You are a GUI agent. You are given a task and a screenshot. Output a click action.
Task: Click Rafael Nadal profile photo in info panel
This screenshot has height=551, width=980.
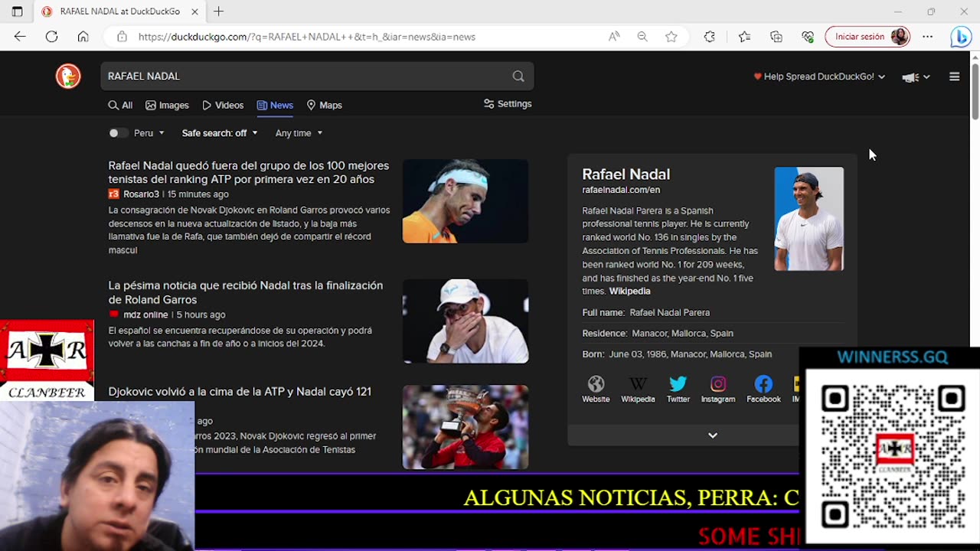point(809,219)
